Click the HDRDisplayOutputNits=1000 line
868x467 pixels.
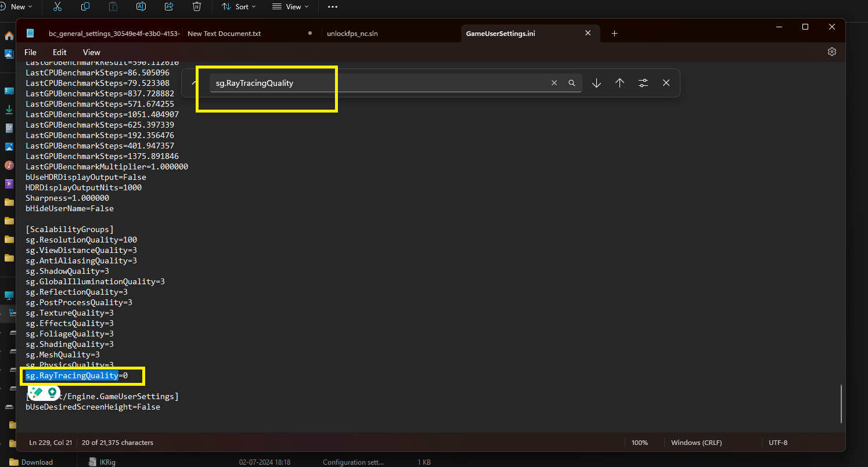click(84, 187)
